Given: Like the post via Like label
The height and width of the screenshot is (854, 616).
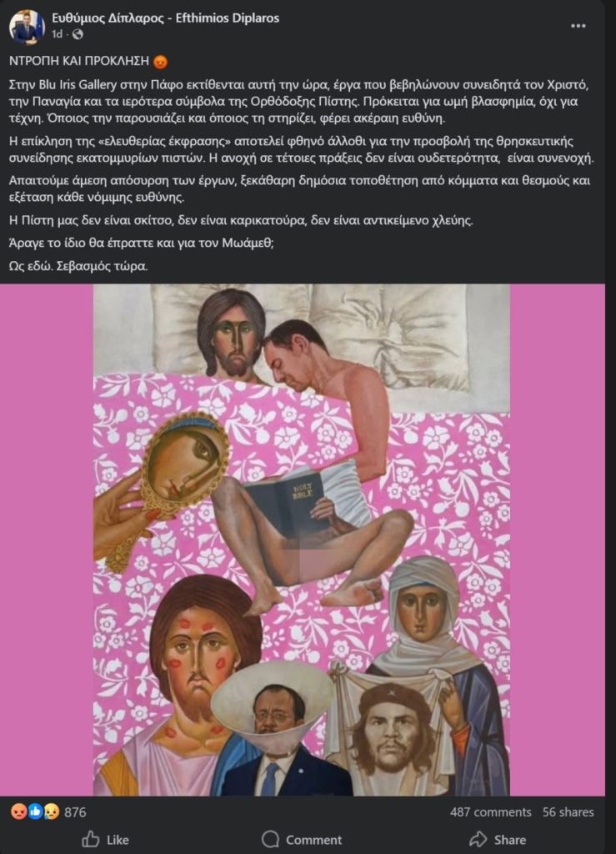Looking at the screenshot, I should pyautogui.click(x=118, y=840).
